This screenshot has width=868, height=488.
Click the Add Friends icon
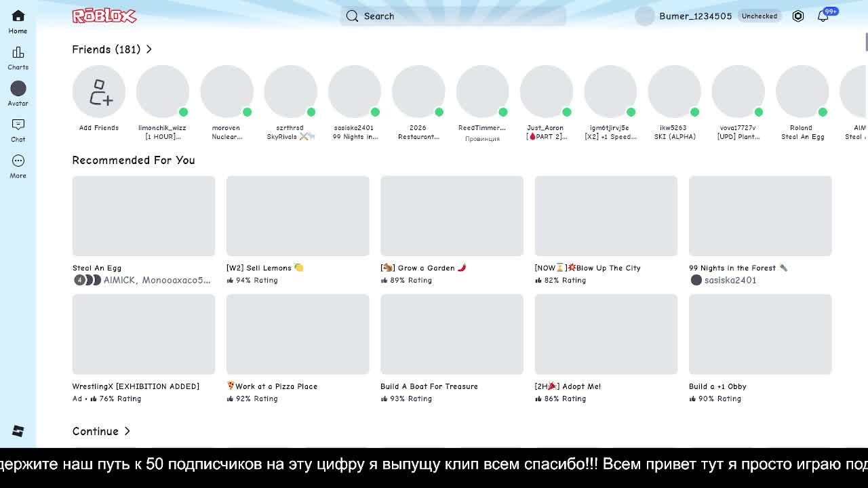(99, 92)
